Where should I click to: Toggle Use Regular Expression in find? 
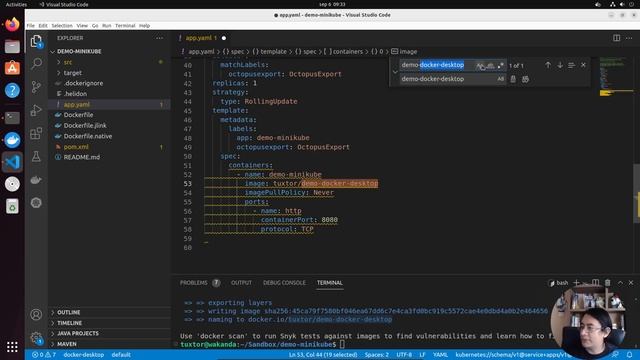point(500,65)
